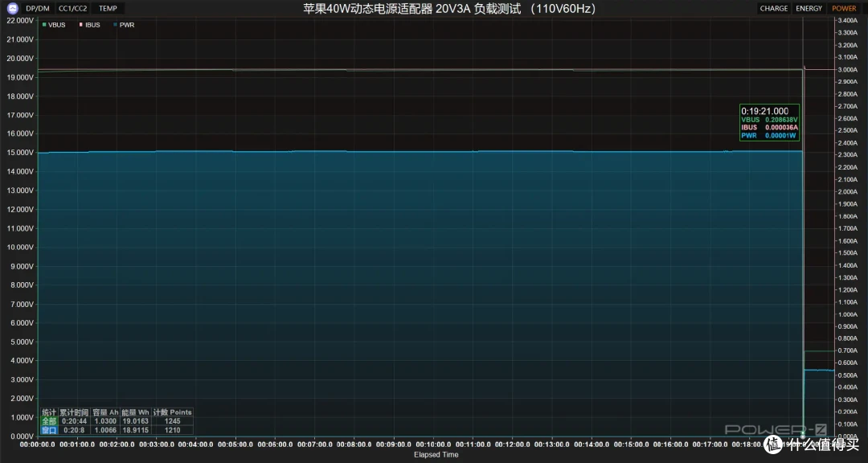
Task: Click the 00:05:00.0 time axis tick
Action: point(235,445)
